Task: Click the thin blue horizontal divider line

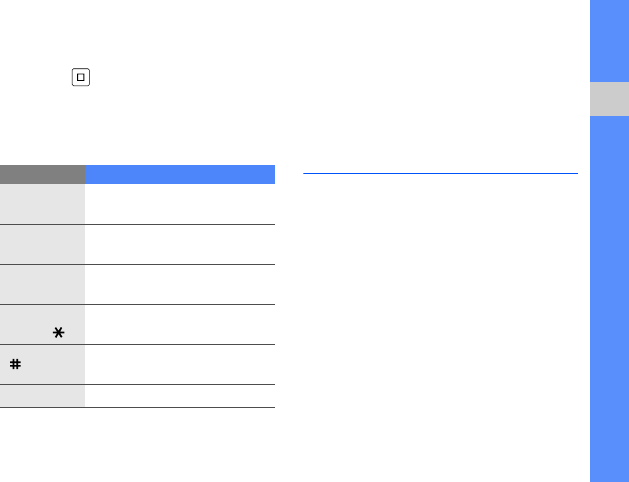Action: [x=440, y=173]
